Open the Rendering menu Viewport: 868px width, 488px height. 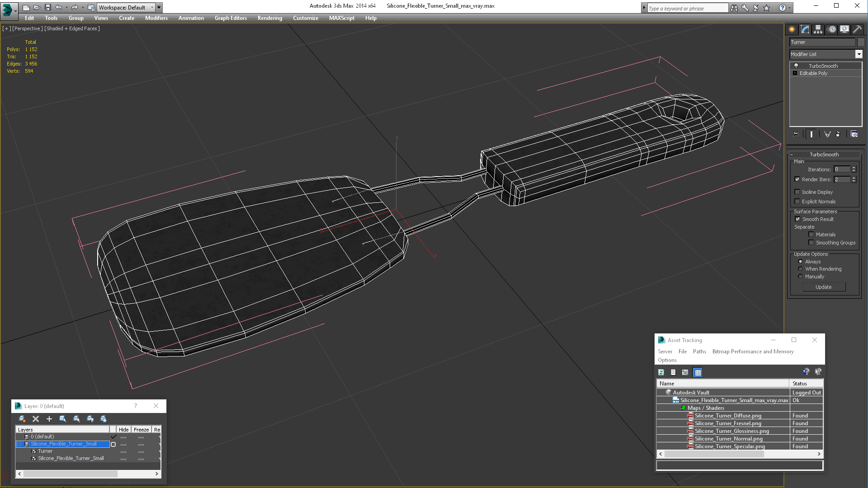coord(269,18)
